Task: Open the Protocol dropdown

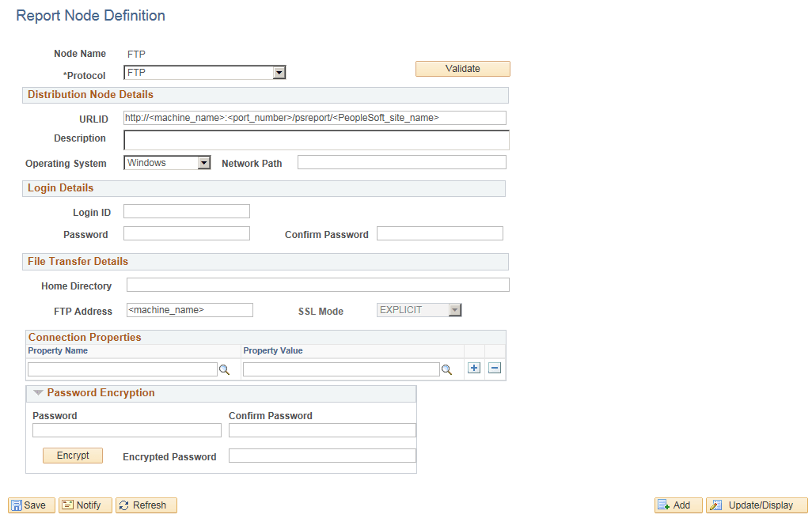Action: click(279, 72)
